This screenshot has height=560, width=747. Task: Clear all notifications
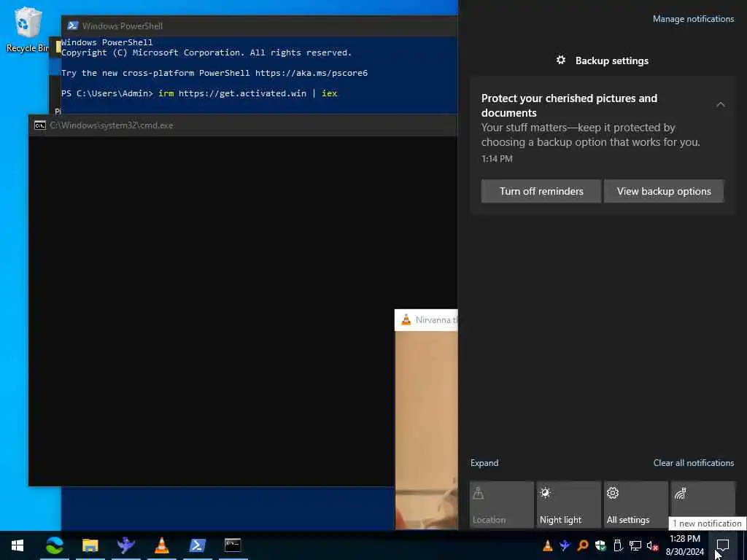point(694,463)
